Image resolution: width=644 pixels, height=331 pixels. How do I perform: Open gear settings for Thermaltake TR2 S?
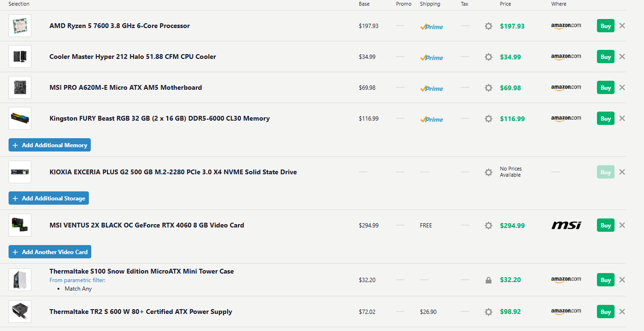coord(488,312)
